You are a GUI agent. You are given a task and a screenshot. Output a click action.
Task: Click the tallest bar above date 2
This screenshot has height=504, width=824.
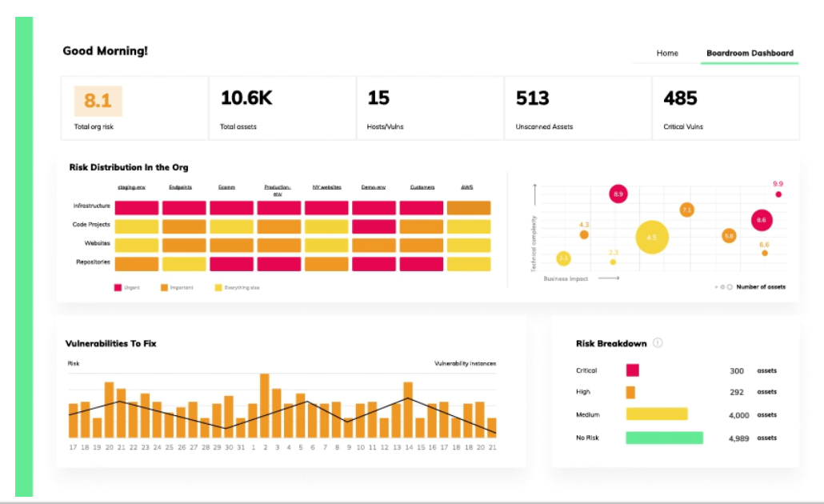(x=265, y=406)
